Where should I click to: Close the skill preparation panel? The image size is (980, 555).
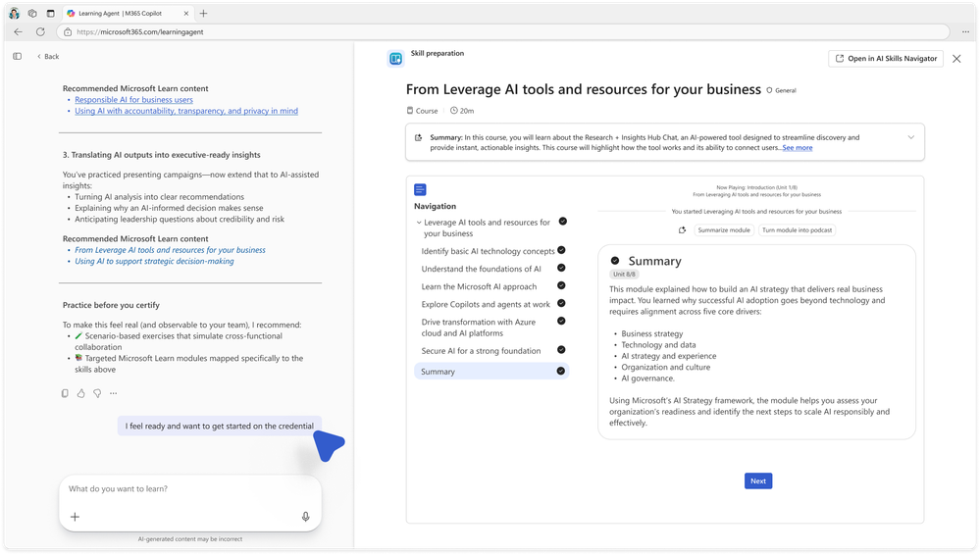click(x=956, y=58)
